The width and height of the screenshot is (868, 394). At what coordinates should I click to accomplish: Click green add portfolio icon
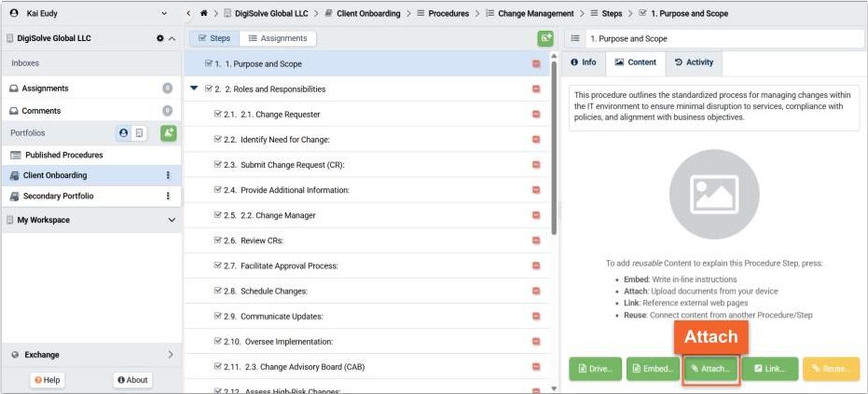pyautogui.click(x=168, y=133)
